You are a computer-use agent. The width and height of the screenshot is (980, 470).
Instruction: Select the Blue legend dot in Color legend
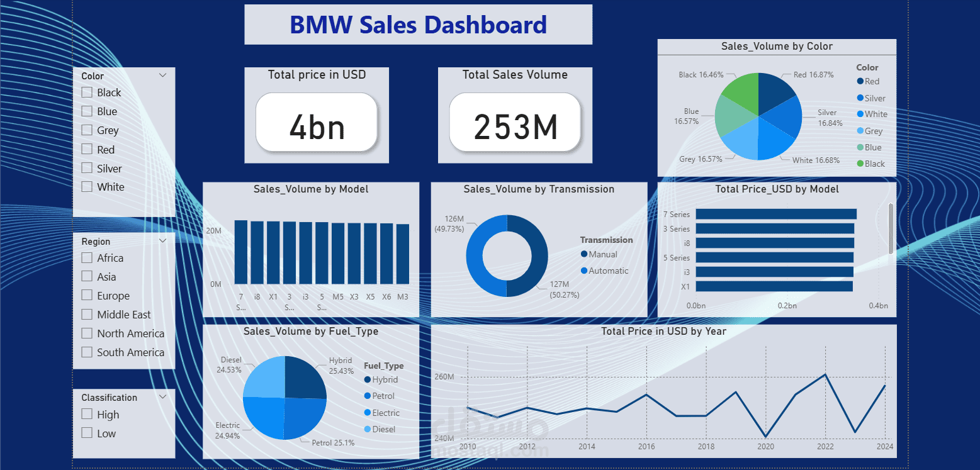(x=860, y=147)
